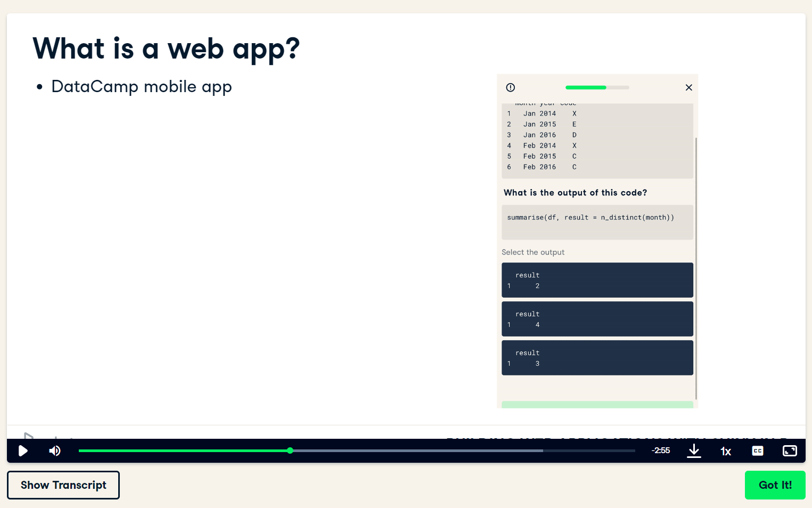
Task: Click the Show Transcript button
Action: coord(63,485)
